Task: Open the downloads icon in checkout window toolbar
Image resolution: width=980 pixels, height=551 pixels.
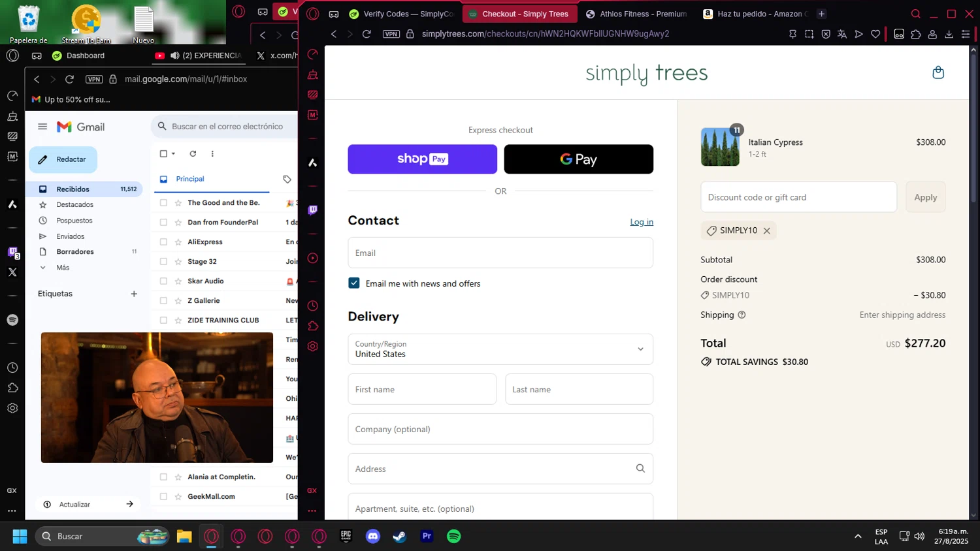Action: pos(949,34)
